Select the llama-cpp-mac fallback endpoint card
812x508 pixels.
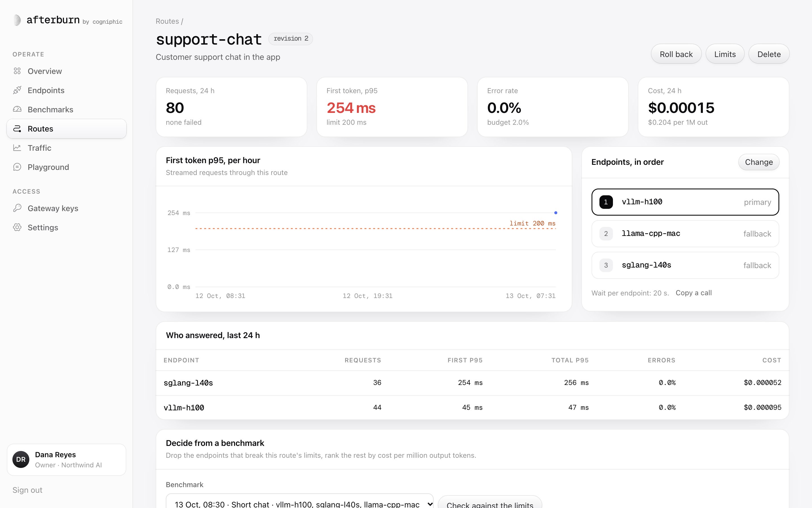point(685,234)
